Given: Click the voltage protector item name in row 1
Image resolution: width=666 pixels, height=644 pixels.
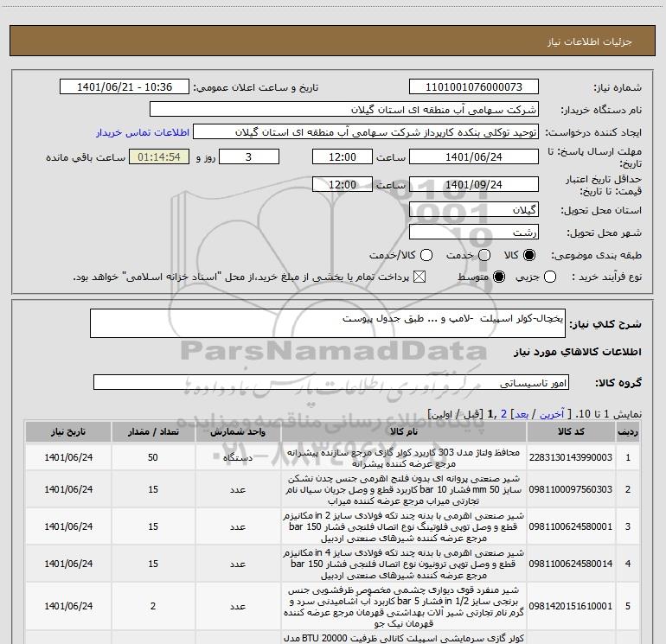Looking at the screenshot, I should point(404,458).
